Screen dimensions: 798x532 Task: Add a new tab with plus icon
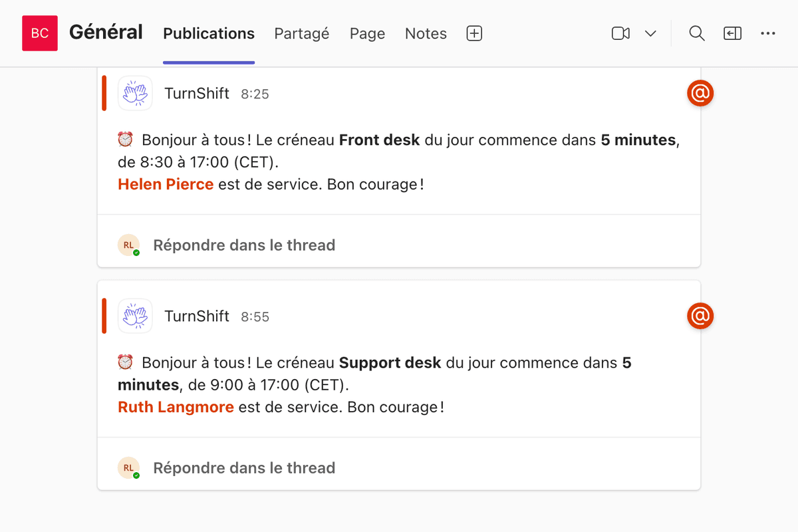[474, 33]
